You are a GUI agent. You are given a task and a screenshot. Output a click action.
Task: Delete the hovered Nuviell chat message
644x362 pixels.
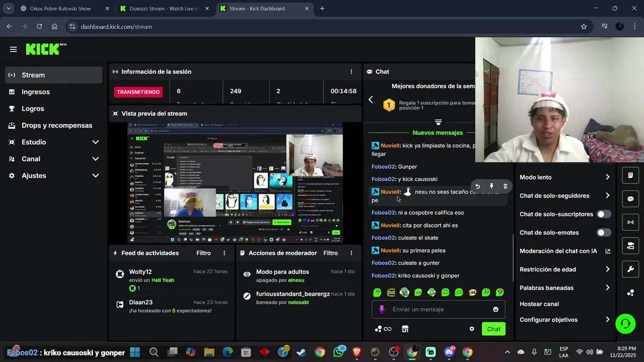click(x=506, y=187)
